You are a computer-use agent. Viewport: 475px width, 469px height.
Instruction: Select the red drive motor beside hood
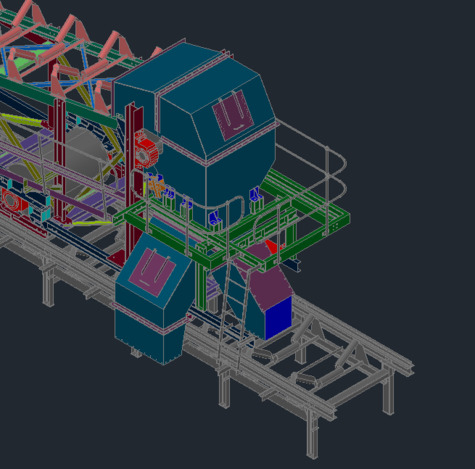click(145, 151)
